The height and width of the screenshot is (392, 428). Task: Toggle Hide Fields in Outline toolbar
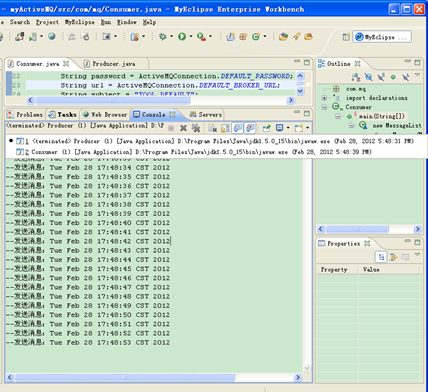click(368, 77)
